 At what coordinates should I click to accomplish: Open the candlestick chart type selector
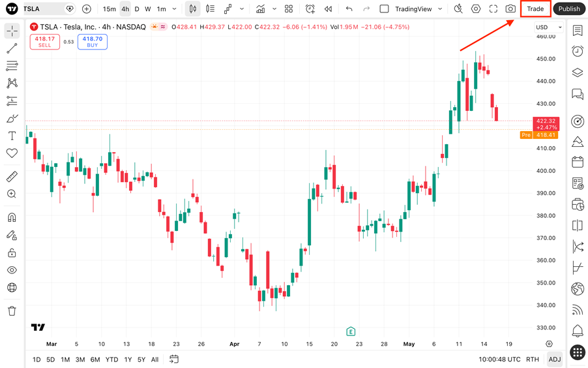193,8
